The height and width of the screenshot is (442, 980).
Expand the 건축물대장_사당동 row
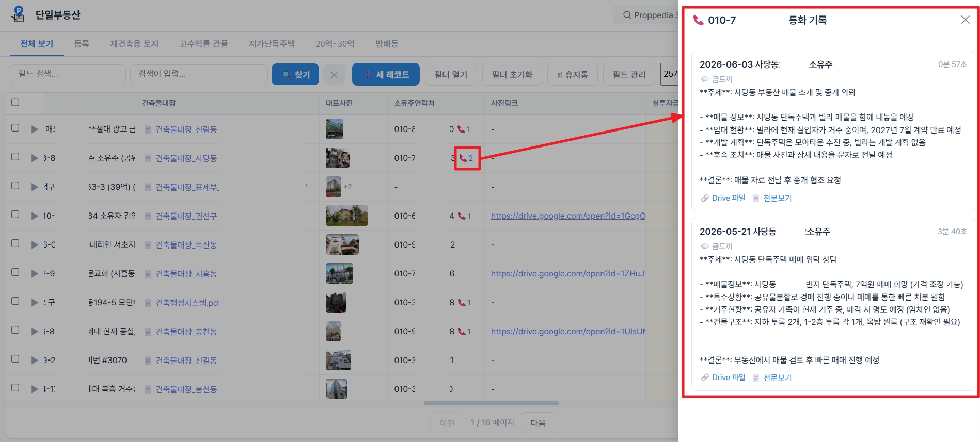click(35, 158)
